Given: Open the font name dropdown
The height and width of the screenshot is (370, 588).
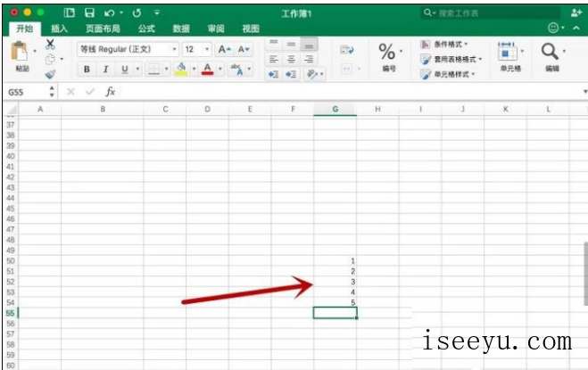Looking at the screenshot, I should click(x=174, y=49).
